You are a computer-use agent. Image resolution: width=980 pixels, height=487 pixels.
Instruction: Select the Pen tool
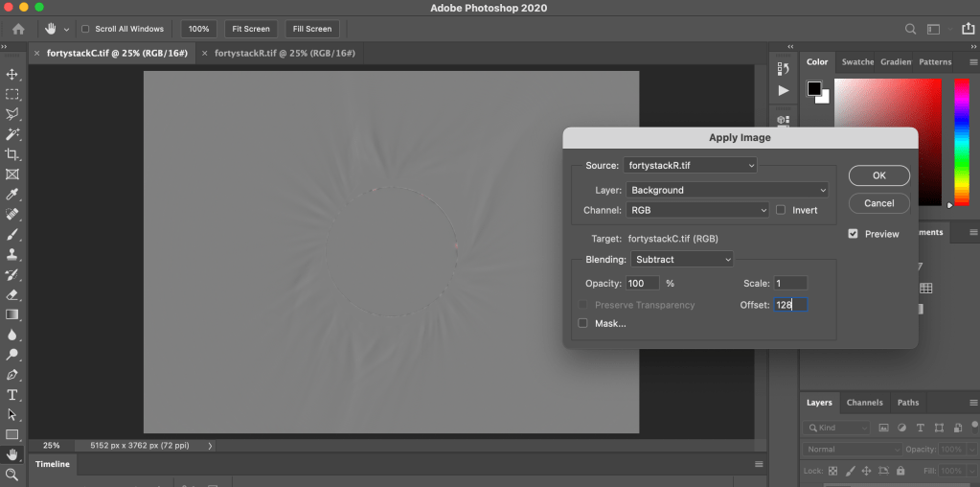tap(12, 375)
